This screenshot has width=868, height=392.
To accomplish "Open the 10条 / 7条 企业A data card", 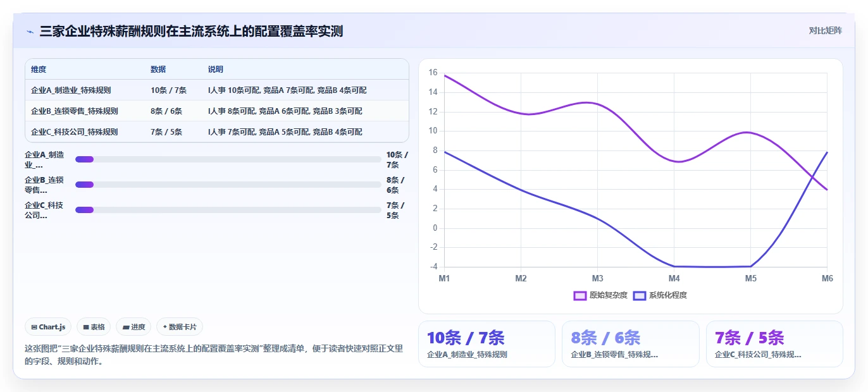I will click(487, 344).
